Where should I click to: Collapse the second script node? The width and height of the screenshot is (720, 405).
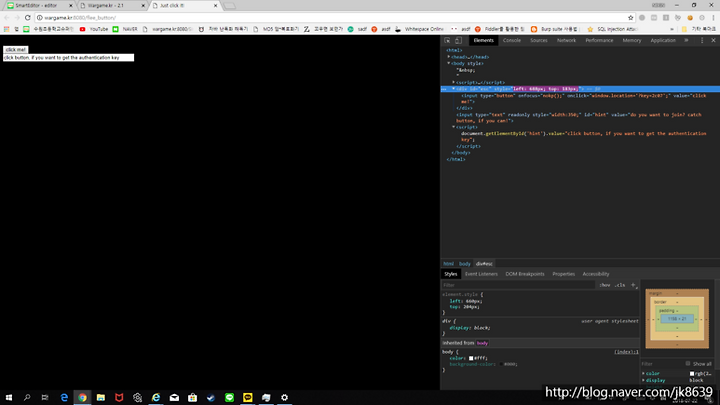pyautogui.click(x=454, y=127)
